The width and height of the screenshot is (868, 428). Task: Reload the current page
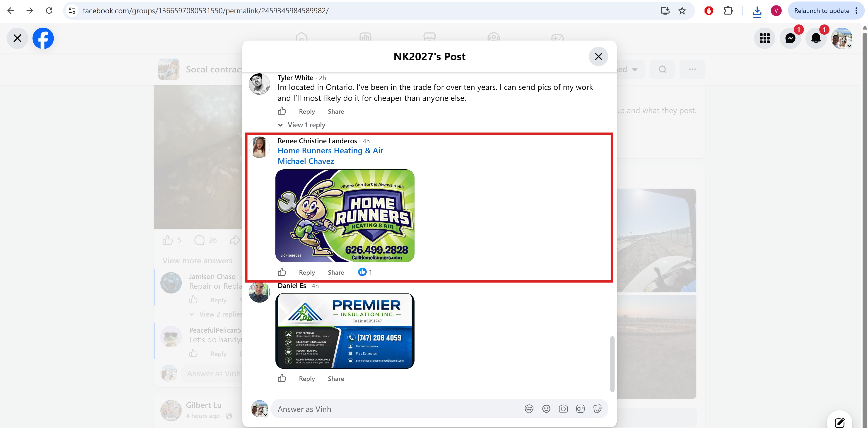tap(49, 11)
